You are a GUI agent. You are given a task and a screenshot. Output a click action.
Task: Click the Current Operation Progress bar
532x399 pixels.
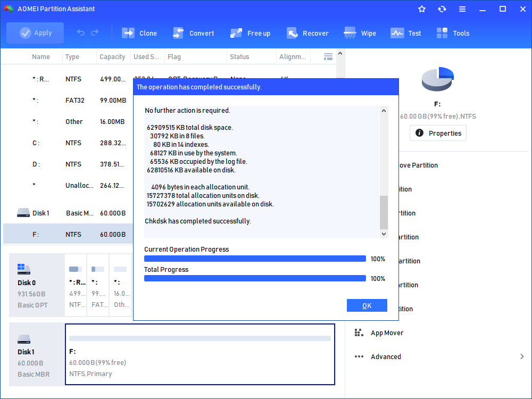point(255,259)
